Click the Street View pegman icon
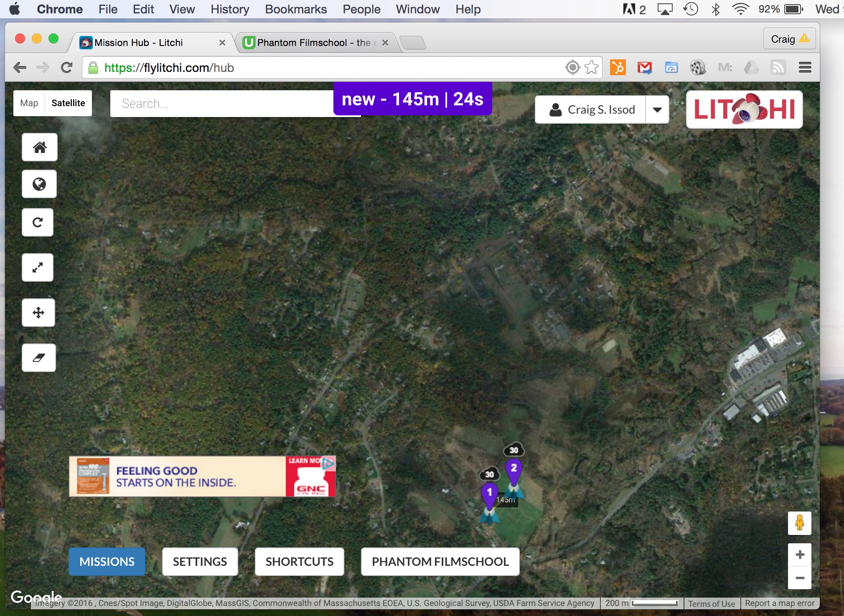The height and width of the screenshot is (616, 844). point(800,523)
